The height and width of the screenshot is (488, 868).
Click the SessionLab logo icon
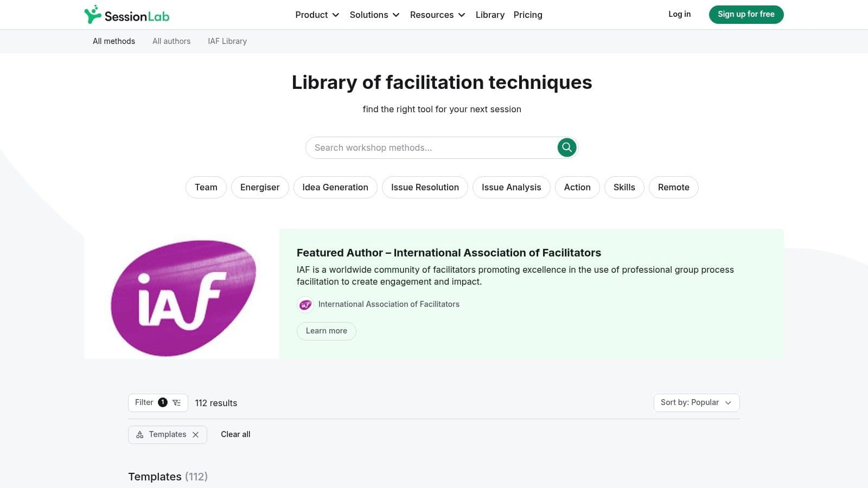coord(93,15)
